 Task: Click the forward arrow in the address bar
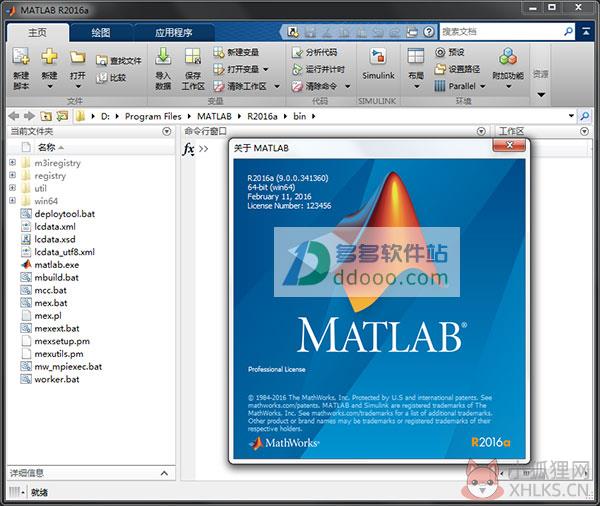tap(29, 116)
